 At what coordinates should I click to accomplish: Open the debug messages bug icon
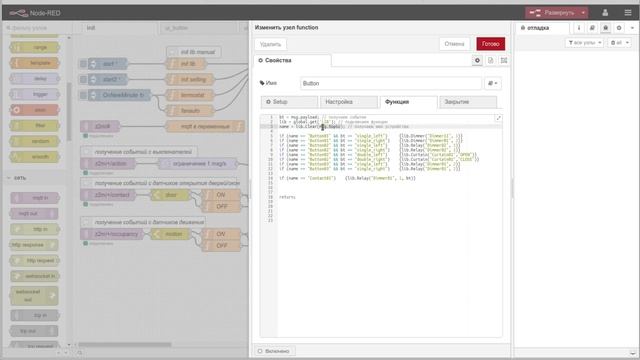pos(606,28)
